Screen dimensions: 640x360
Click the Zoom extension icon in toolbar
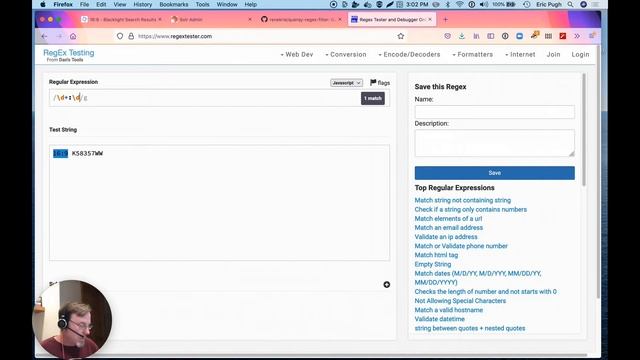[x=520, y=36]
